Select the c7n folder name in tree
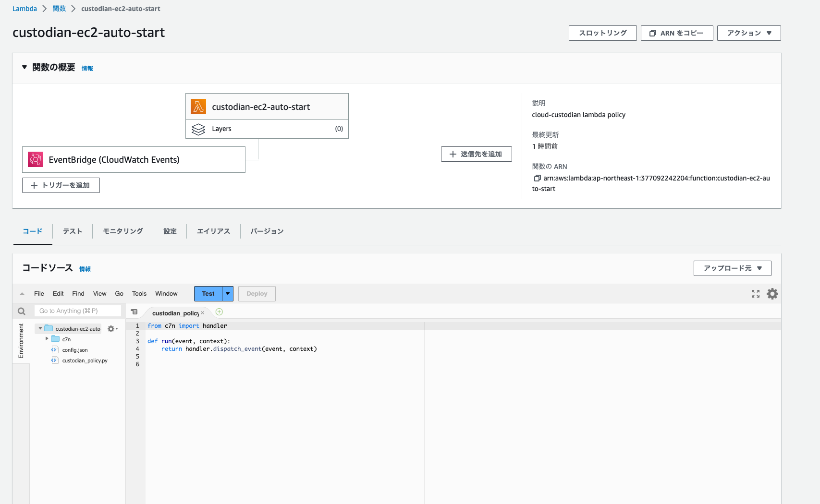Viewport: 820px width, 504px height. pos(66,339)
